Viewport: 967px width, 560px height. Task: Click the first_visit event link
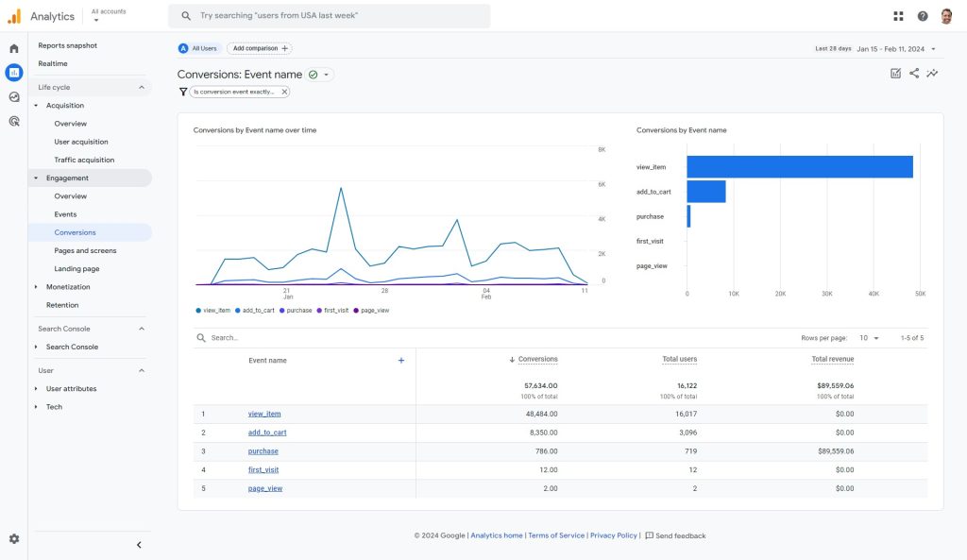pyautogui.click(x=263, y=470)
